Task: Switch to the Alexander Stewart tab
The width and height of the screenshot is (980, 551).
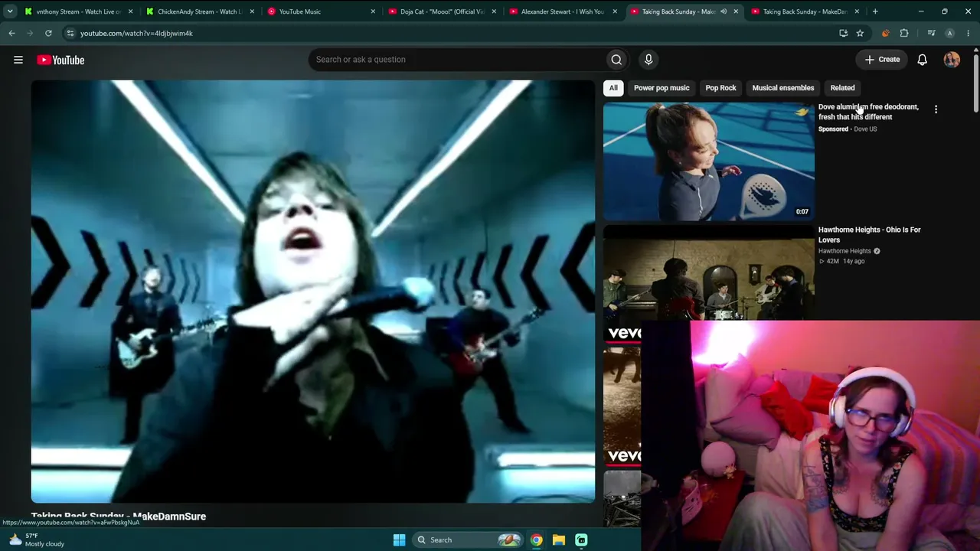Action: [563, 11]
